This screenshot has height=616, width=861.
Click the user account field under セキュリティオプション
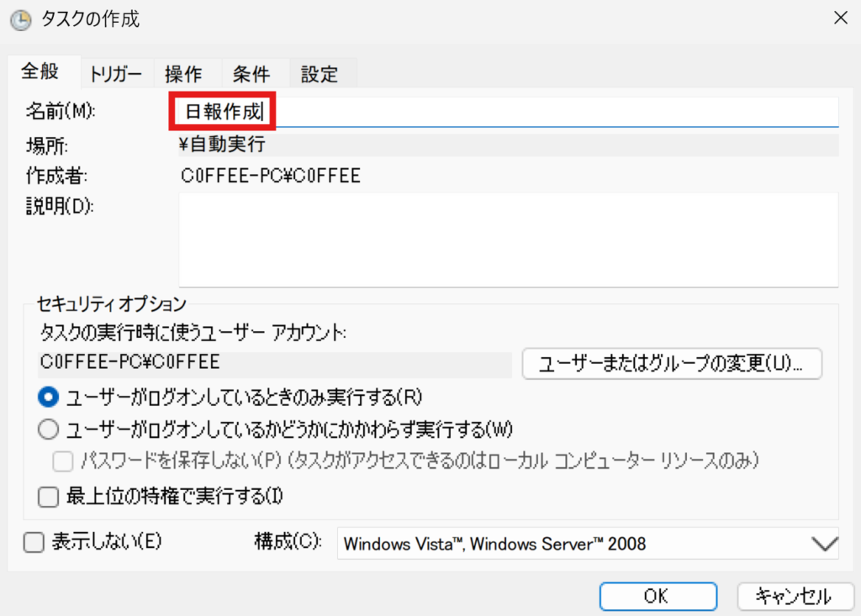pyautogui.click(x=276, y=363)
